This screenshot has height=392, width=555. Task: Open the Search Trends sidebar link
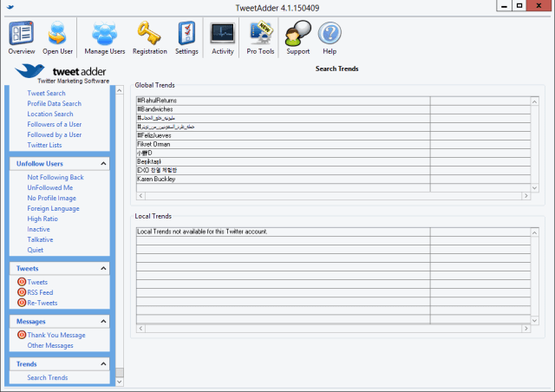[48, 377]
